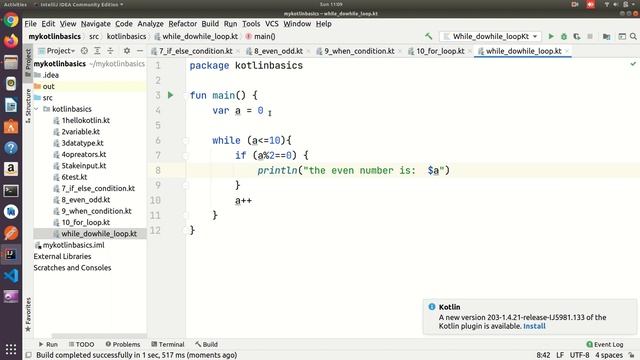This screenshot has width=640, height=360.
Task: Build project with hammer icon
Action: [428, 36]
